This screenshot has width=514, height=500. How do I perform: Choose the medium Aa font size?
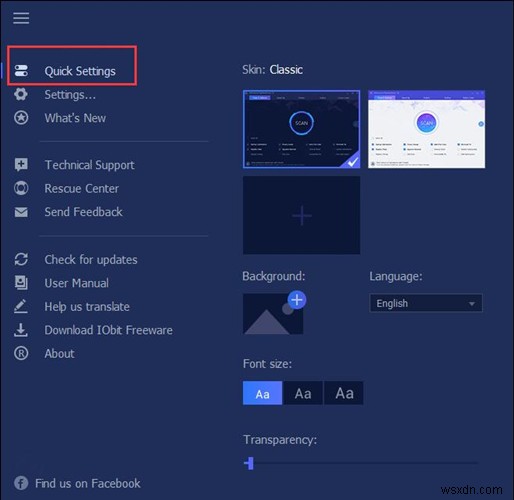pos(303,393)
